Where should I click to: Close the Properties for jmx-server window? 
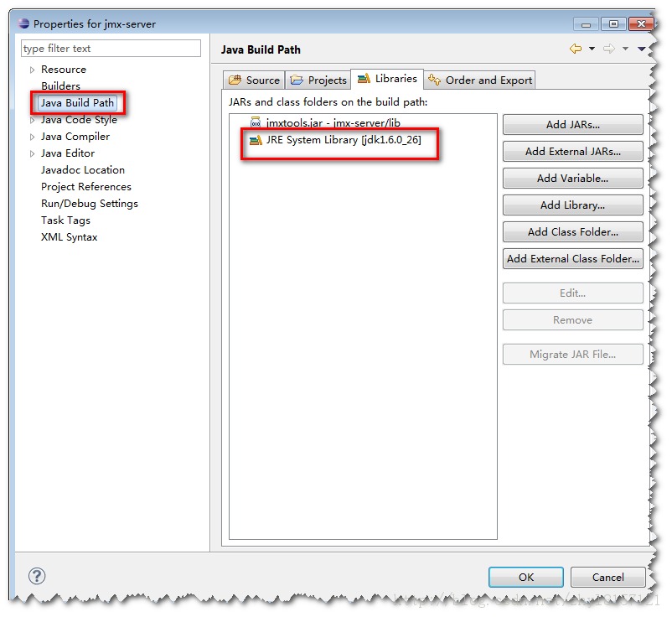pos(641,24)
